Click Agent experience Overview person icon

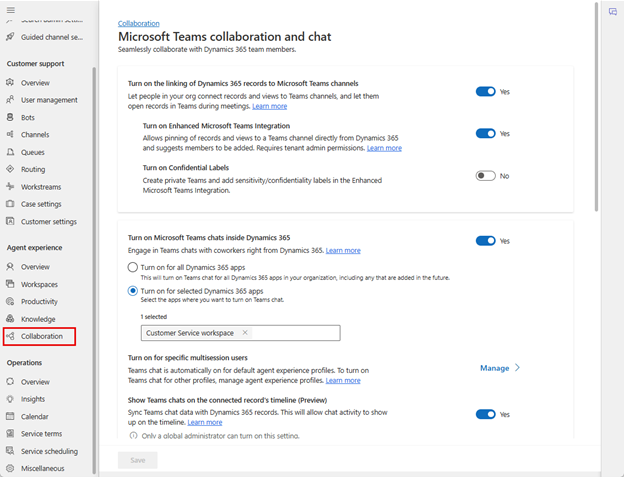(10, 267)
